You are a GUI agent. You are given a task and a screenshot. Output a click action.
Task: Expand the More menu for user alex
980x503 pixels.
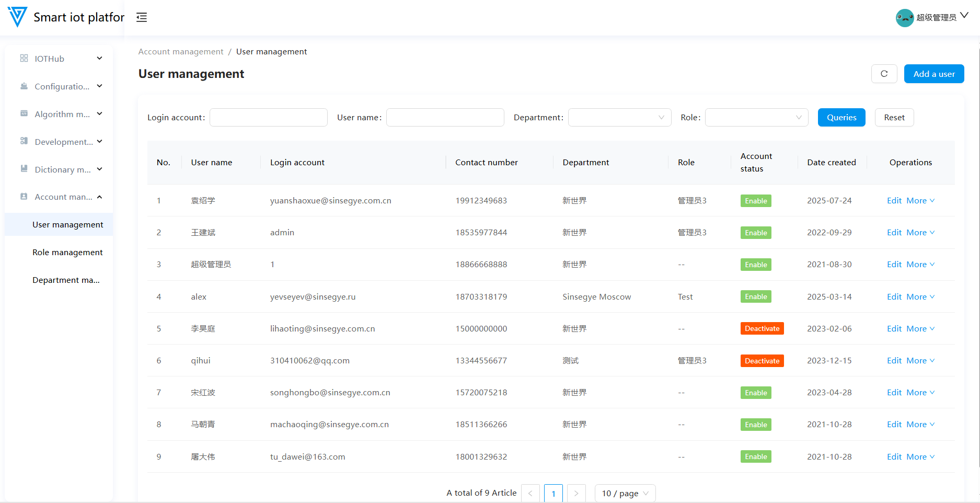[x=920, y=296]
